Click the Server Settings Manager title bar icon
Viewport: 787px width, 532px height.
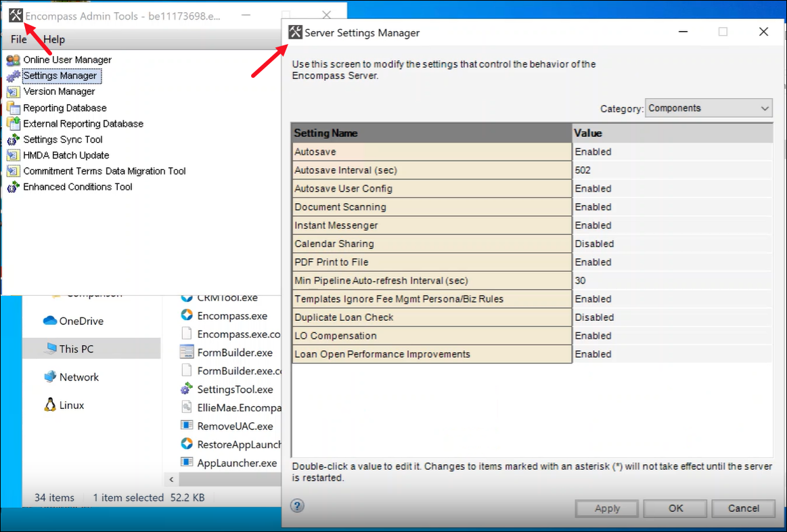point(295,32)
